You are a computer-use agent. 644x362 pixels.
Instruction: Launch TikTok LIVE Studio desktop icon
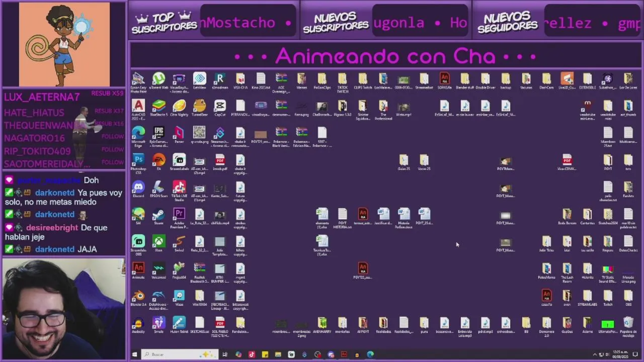[x=179, y=191]
